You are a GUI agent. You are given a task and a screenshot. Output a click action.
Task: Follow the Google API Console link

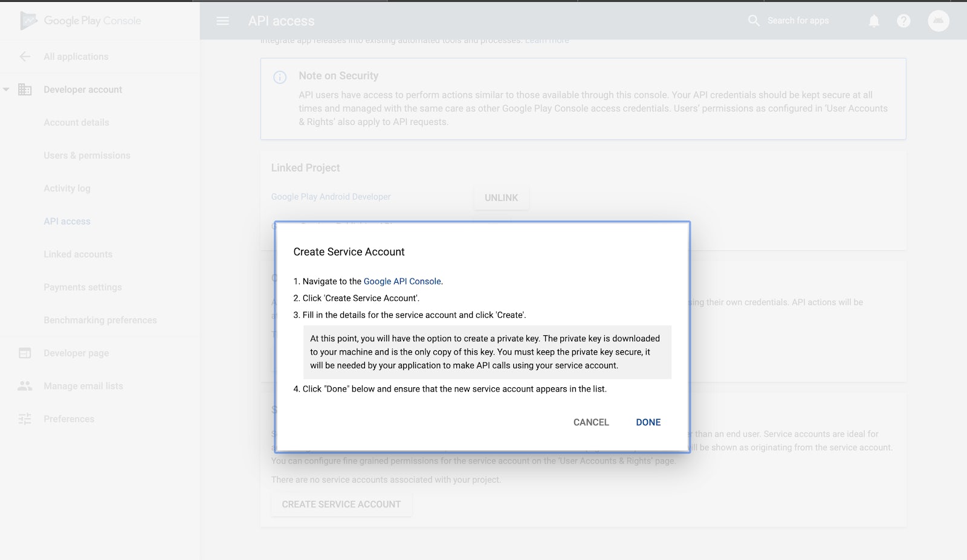tap(402, 282)
